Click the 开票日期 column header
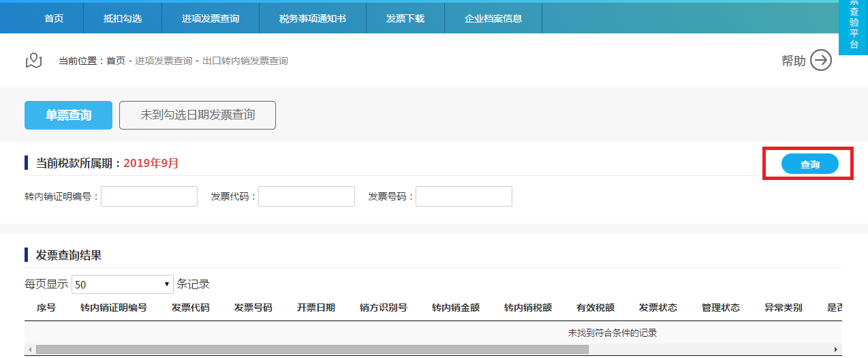Viewport: 868px width, 358px height. tap(315, 308)
